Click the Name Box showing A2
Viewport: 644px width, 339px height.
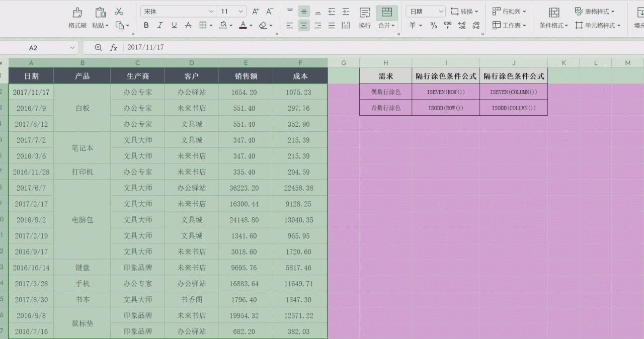tap(33, 48)
